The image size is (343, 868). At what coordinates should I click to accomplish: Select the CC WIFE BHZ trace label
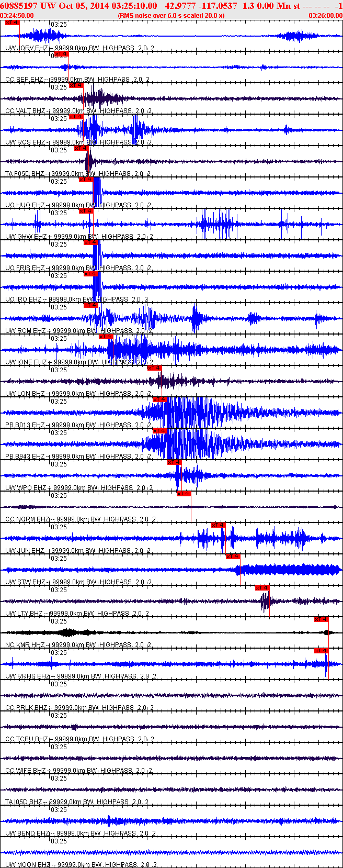tap(79, 771)
